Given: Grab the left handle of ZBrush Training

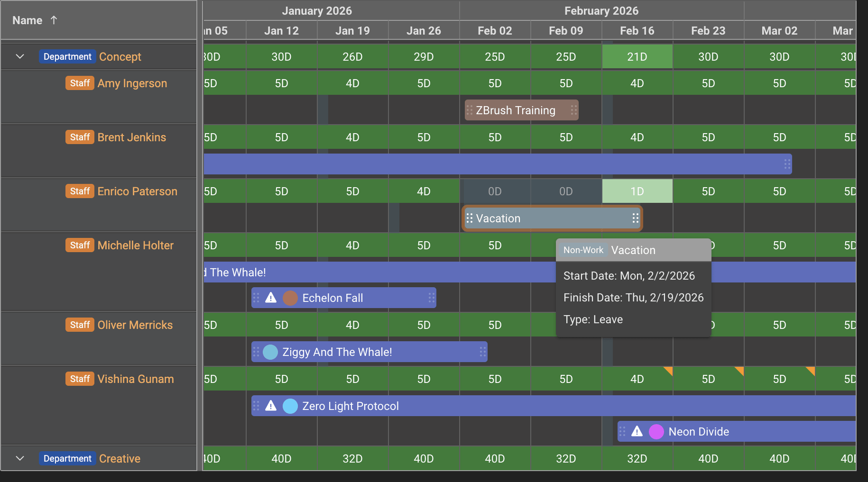Looking at the screenshot, I should click(x=470, y=110).
